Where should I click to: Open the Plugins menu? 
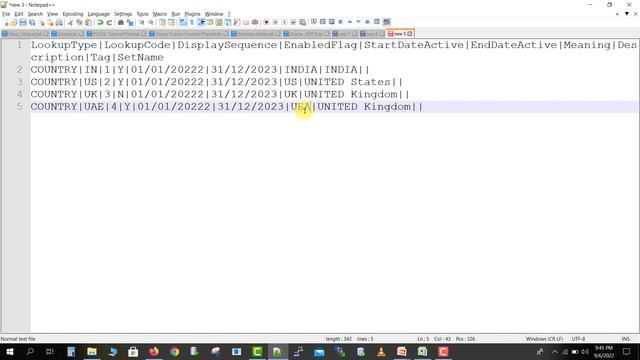(192, 14)
